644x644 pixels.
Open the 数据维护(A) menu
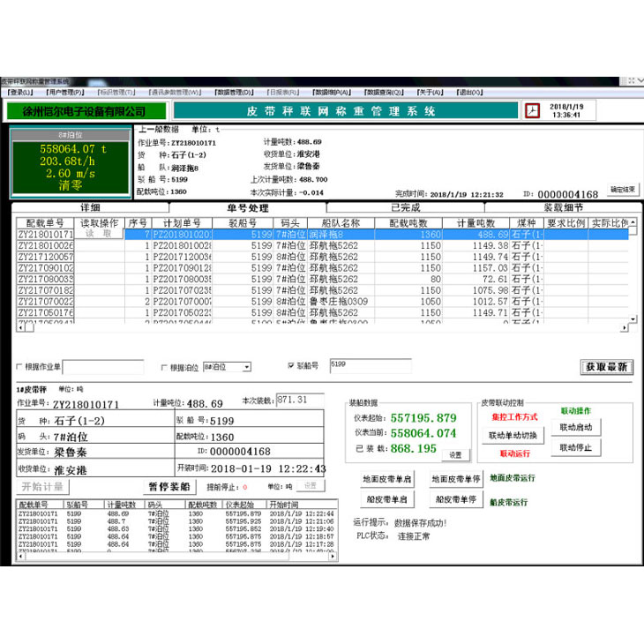[x=331, y=93]
